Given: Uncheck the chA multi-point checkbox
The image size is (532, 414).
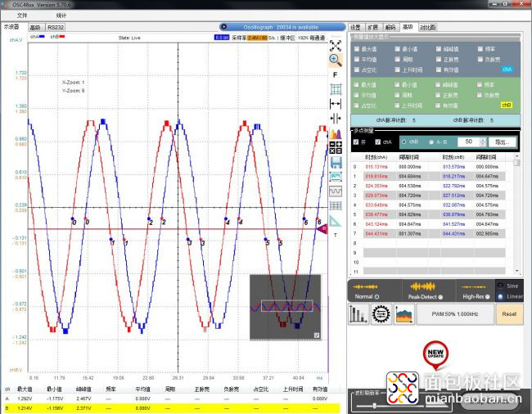Looking at the screenshot, I should pos(378,142).
